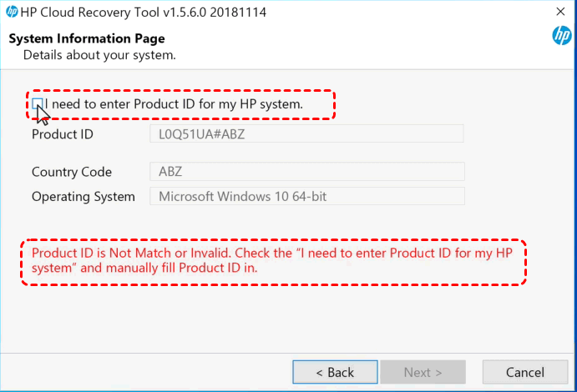This screenshot has height=392, width=577.
Task: Cancel the recovery tool wizard
Action: coord(525,372)
